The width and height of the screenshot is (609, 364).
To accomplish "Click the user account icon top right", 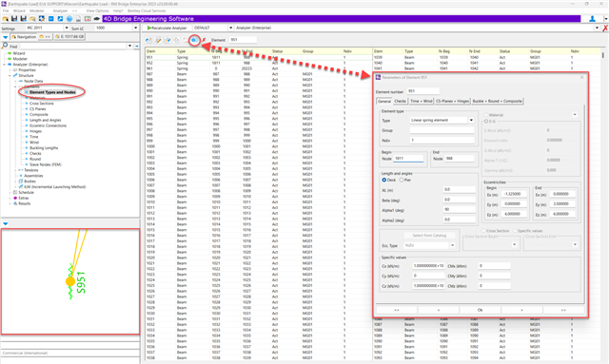I will click(x=592, y=19).
